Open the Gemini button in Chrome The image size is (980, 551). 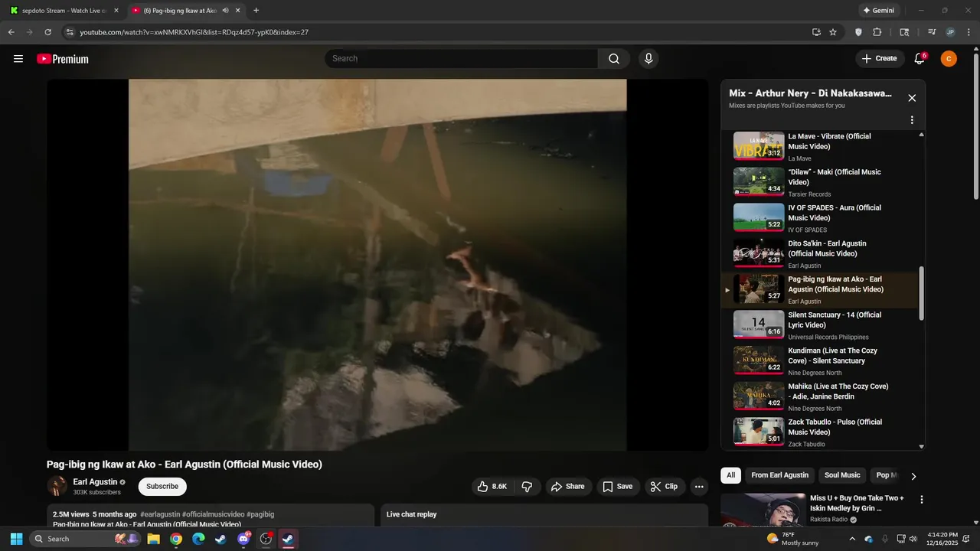click(x=879, y=11)
